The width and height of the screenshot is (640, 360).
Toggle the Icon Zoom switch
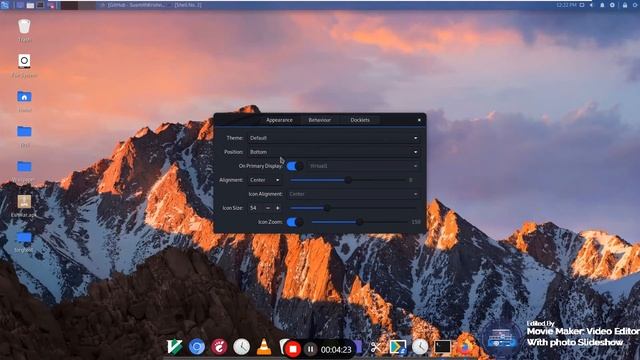click(x=295, y=222)
